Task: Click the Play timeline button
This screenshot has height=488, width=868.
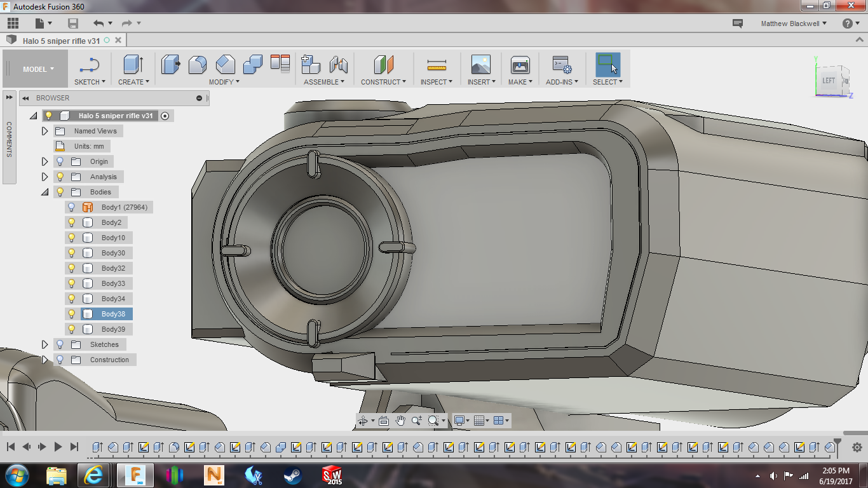Action: click(x=58, y=447)
